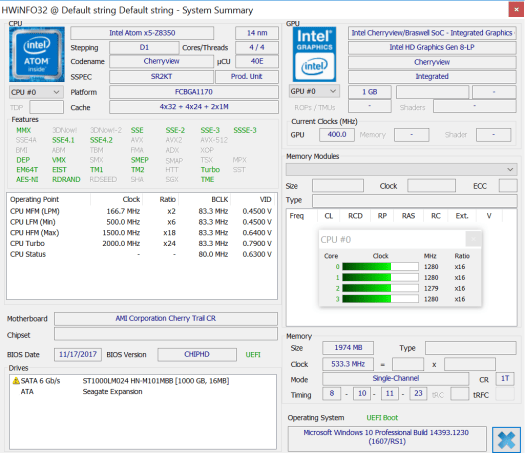Image resolution: width=525 pixels, height=453 pixels.
Task: Click the blue X button beside Operating System
Action: 506,440
